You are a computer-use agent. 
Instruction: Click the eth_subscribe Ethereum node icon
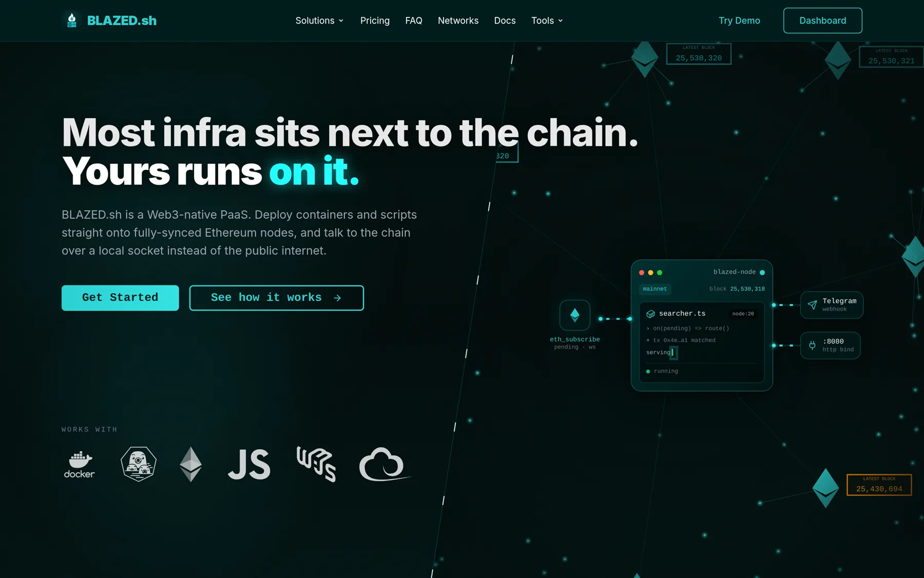[x=574, y=315]
